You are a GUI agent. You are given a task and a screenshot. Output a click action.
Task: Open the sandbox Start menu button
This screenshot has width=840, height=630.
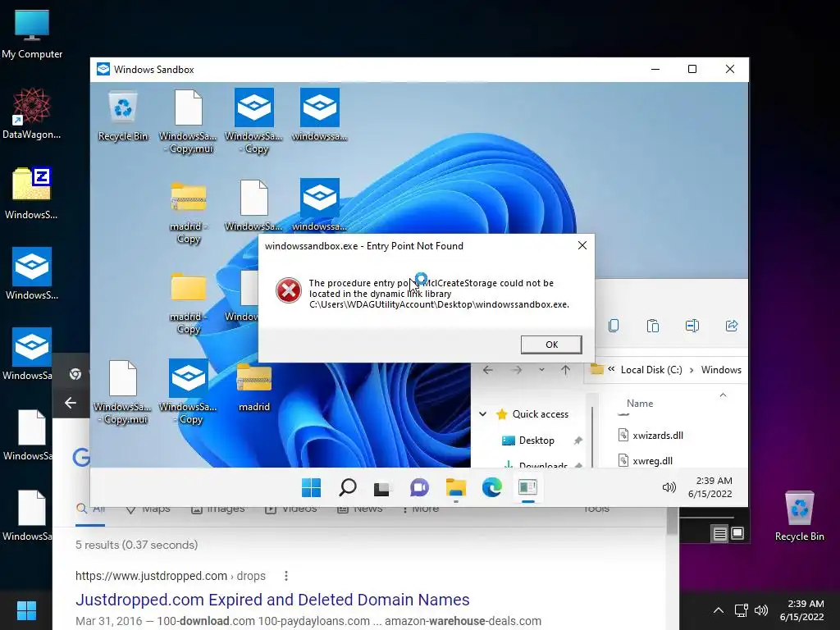(311, 487)
